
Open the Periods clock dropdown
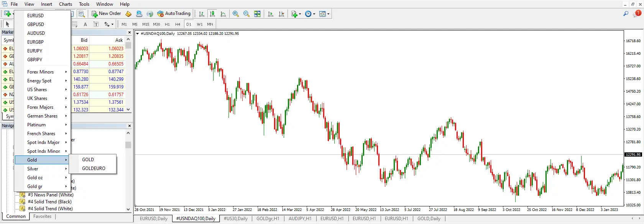tap(310, 14)
